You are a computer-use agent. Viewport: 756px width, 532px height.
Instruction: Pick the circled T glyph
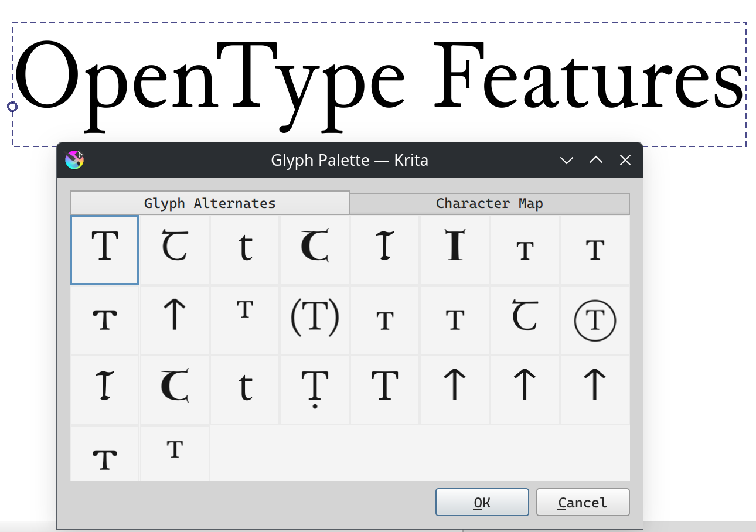pyautogui.click(x=595, y=320)
